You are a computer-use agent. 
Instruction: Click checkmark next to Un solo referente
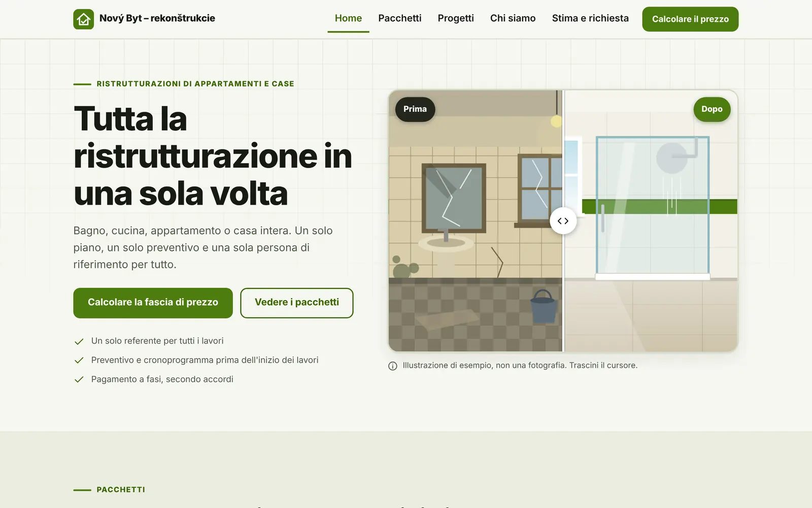tap(79, 341)
